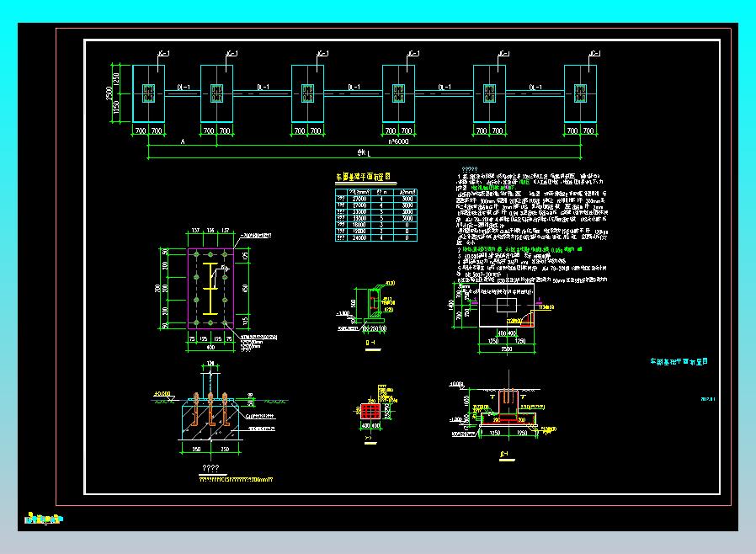Select the n*6000 dimension label
The width and height of the screenshot is (756, 554).
[398, 141]
